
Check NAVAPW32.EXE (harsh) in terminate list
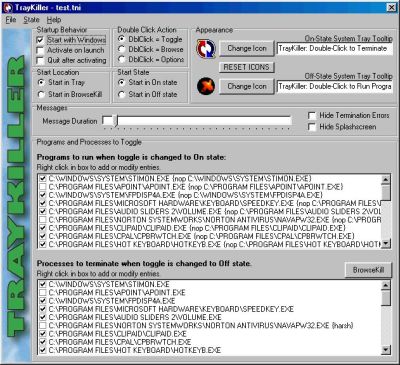click(43, 325)
